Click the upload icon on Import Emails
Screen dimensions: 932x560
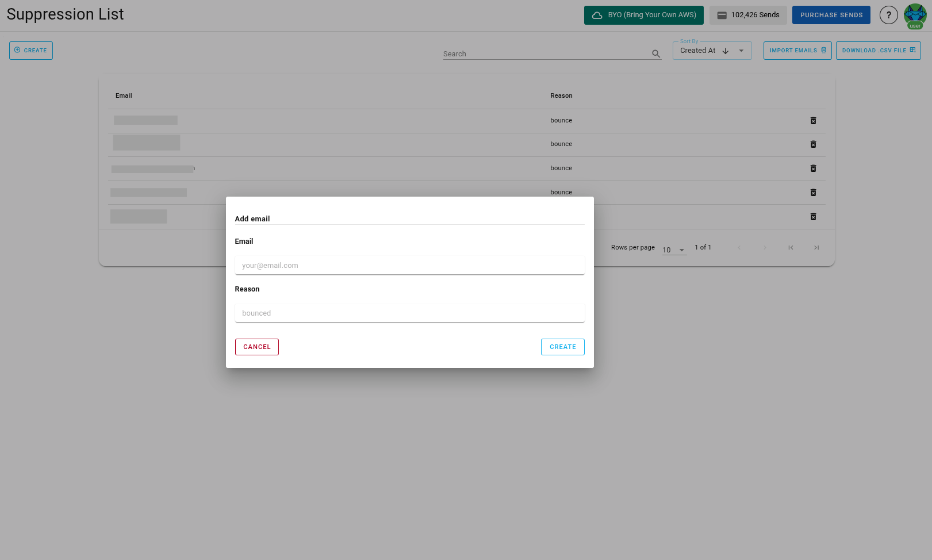point(824,50)
